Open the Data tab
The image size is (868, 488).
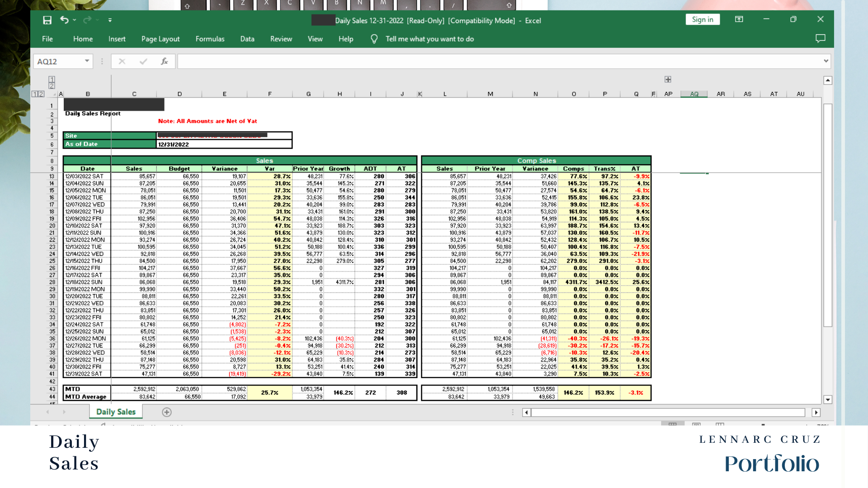coord(247,39)
